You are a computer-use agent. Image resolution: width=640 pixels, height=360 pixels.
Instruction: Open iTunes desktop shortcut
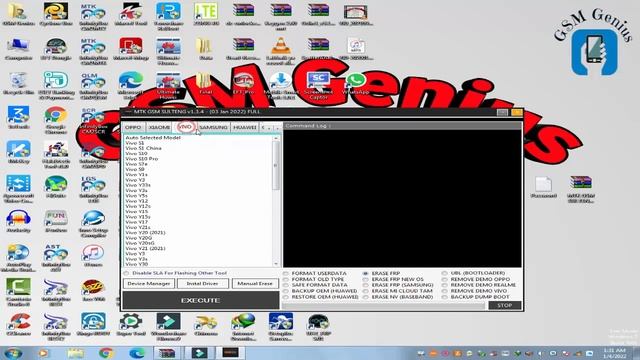(x=93, y=256)
